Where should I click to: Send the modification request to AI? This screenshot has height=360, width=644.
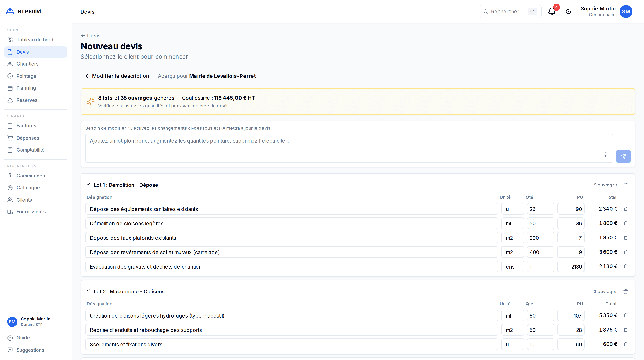(x=623, y=156)
